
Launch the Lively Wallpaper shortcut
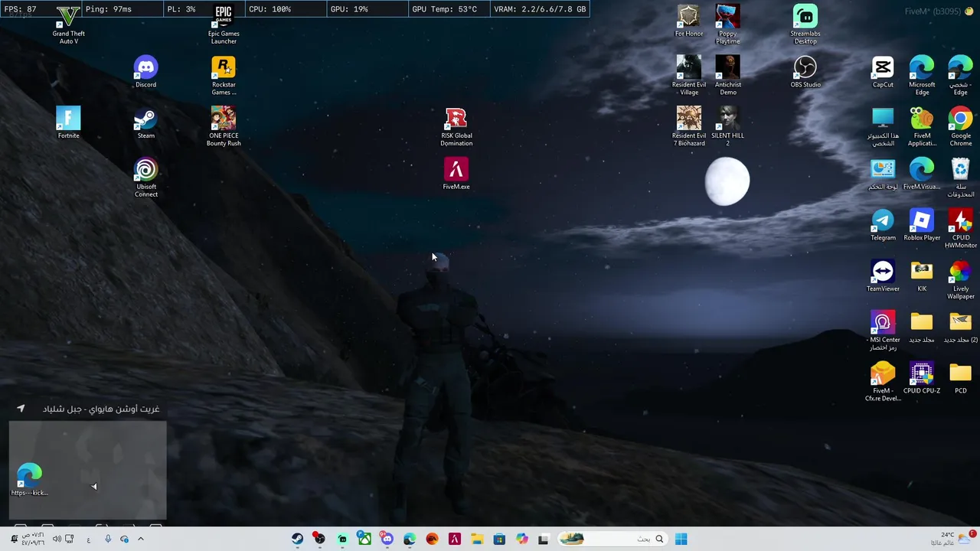960,279
